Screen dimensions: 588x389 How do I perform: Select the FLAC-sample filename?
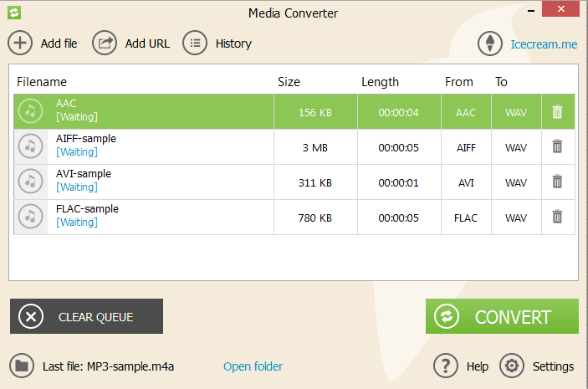coord(87,209)
